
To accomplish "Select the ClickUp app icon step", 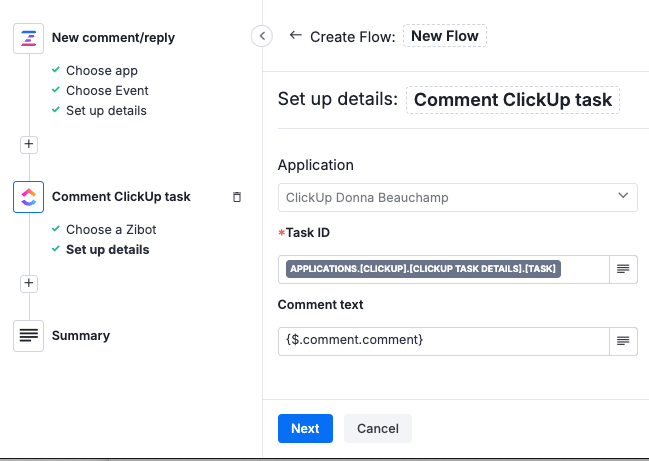I will click(29, 197).
